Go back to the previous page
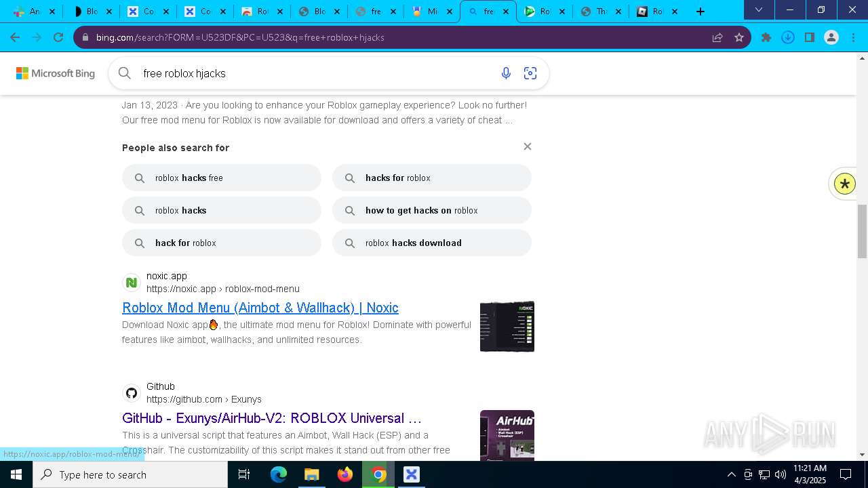Viewport: 868px width, 488px height. click(15, 37)
